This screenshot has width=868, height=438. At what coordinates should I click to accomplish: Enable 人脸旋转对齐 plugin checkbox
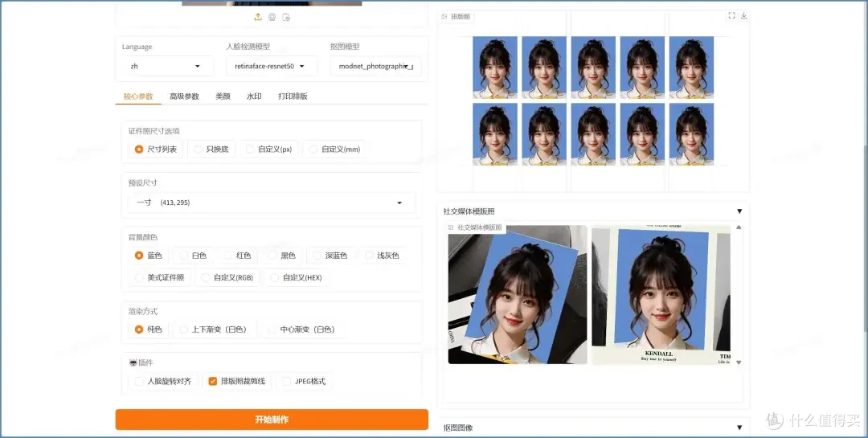(139, 382)
